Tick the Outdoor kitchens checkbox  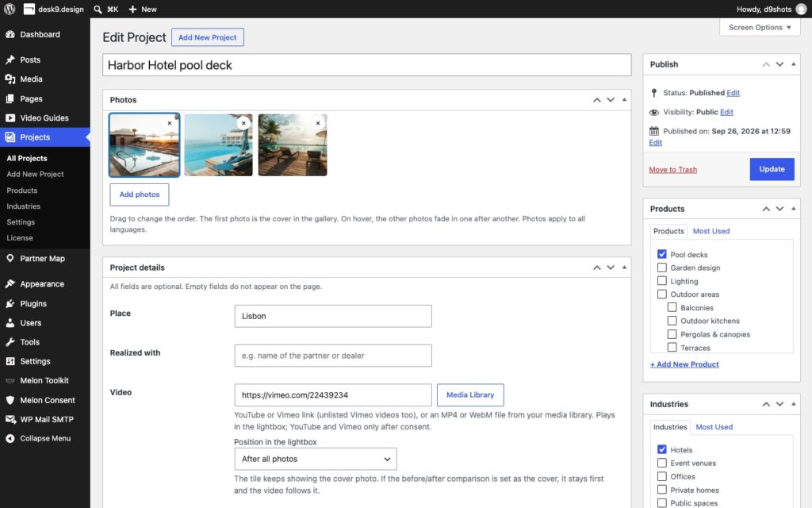point(672,321)
